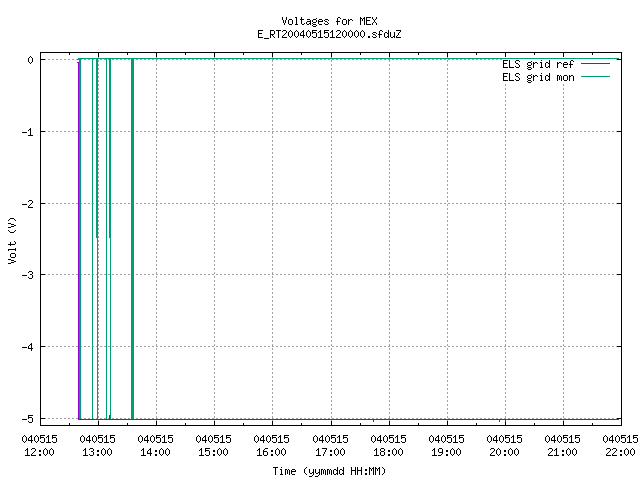Click the x-axis tick label 040515 13:00
This screenshot has width=640, height=480.
coord(98,446)
